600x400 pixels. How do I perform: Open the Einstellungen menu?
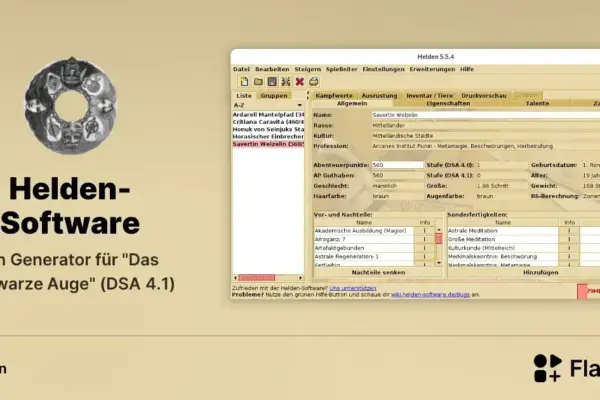point(383,69)
